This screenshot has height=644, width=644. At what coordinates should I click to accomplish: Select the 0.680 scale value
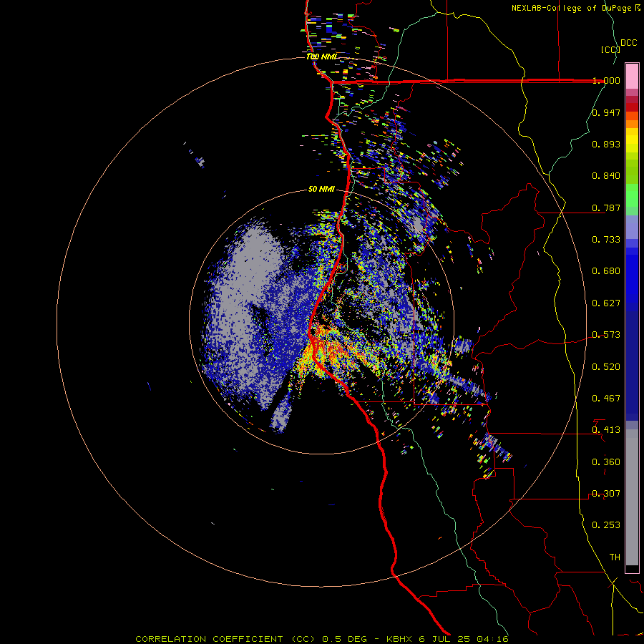(x=606, y=271)
